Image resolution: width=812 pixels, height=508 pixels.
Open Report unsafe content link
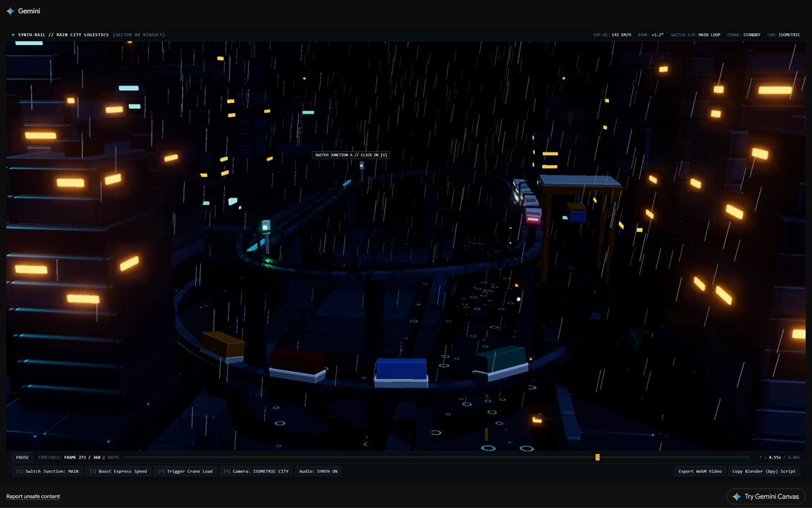pyautogui.click(x=33, y=497)
